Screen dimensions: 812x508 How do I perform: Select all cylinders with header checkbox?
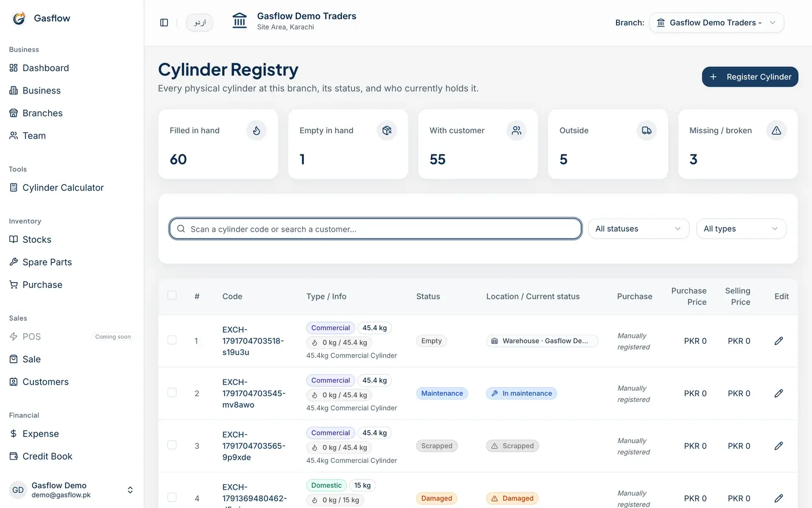point(172,296)
